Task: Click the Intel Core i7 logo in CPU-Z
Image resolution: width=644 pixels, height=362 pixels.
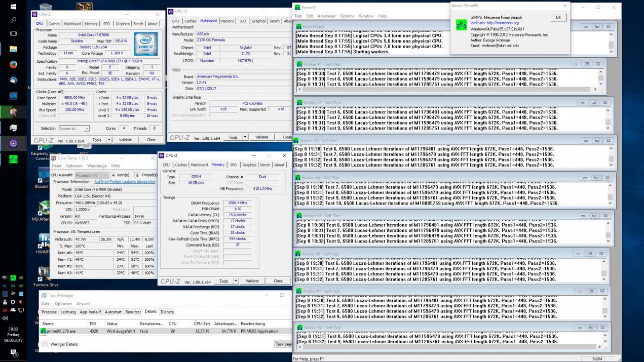Action: tap(145, 44)
